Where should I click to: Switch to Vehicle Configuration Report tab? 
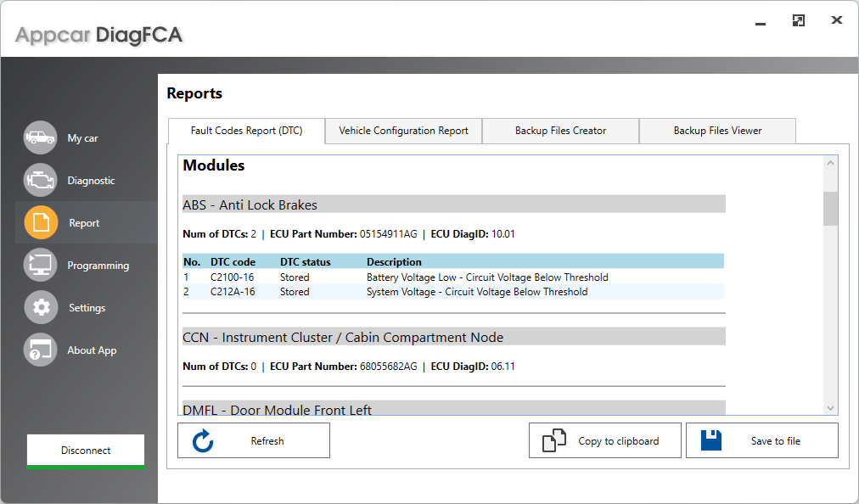pyautogui.click(x=403, y=131)
